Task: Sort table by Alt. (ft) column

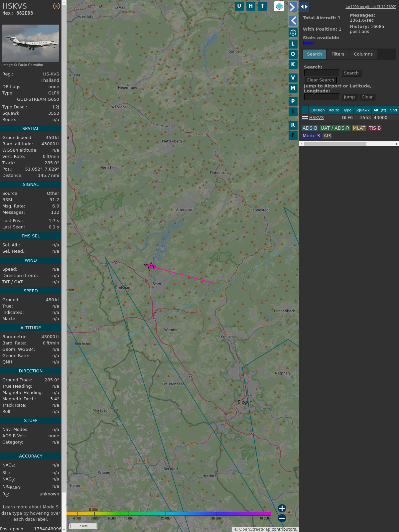Action: [x=380, y=110]
